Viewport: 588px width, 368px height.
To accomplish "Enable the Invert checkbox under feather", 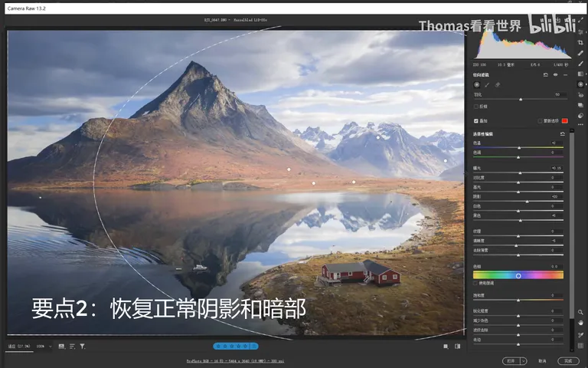I will tap(476, 107).
